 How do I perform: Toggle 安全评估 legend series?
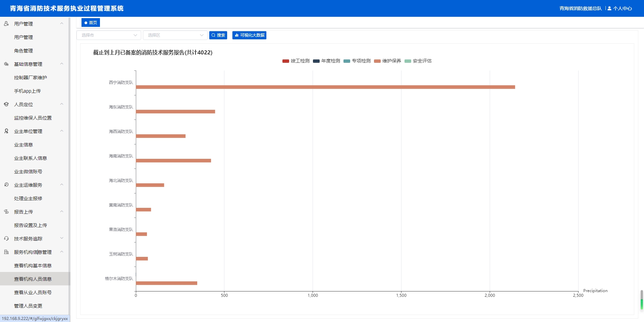tap(418, 61)
